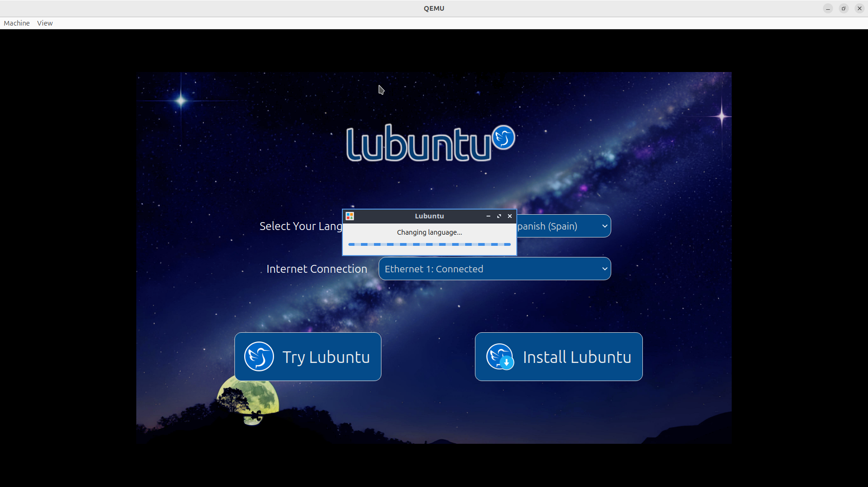Click the Lubuntu dialog title bar text

429,216
